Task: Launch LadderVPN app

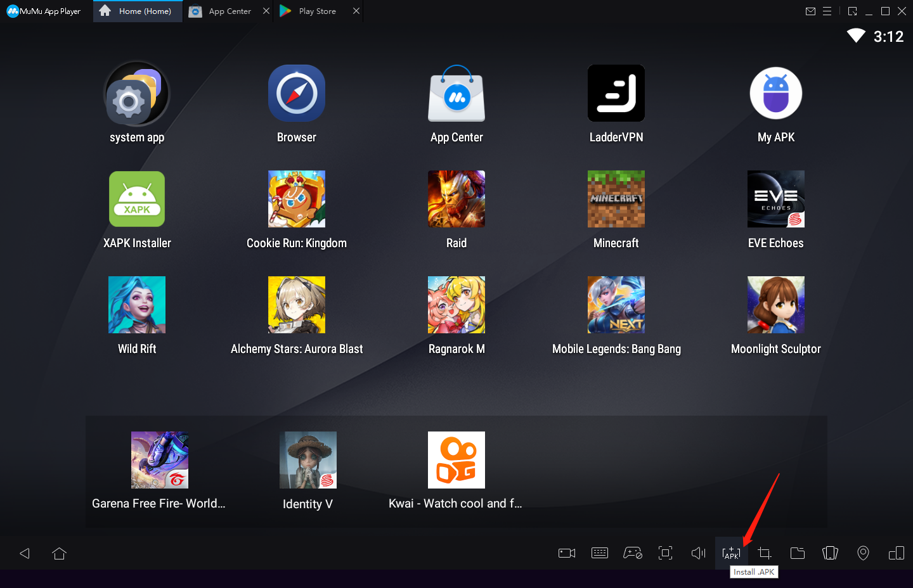Action: click(x=616, y=93)
